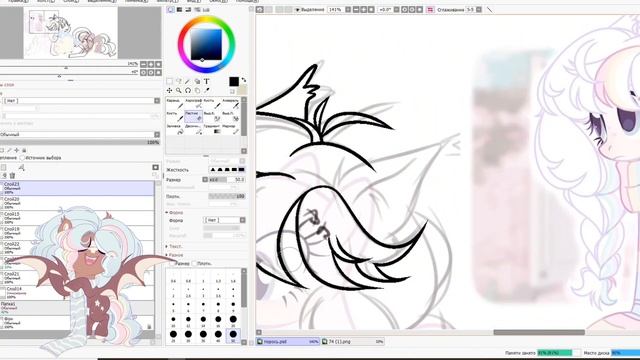Select the magic wand tool

pos(187,81)
